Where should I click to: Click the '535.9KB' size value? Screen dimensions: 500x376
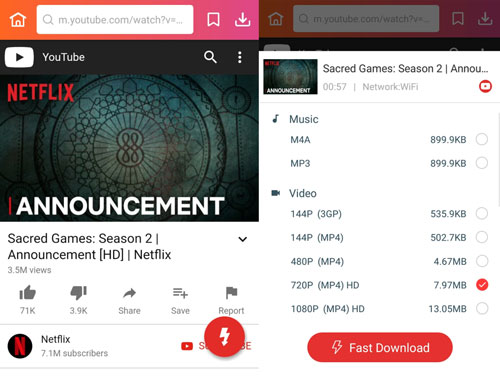448,214
